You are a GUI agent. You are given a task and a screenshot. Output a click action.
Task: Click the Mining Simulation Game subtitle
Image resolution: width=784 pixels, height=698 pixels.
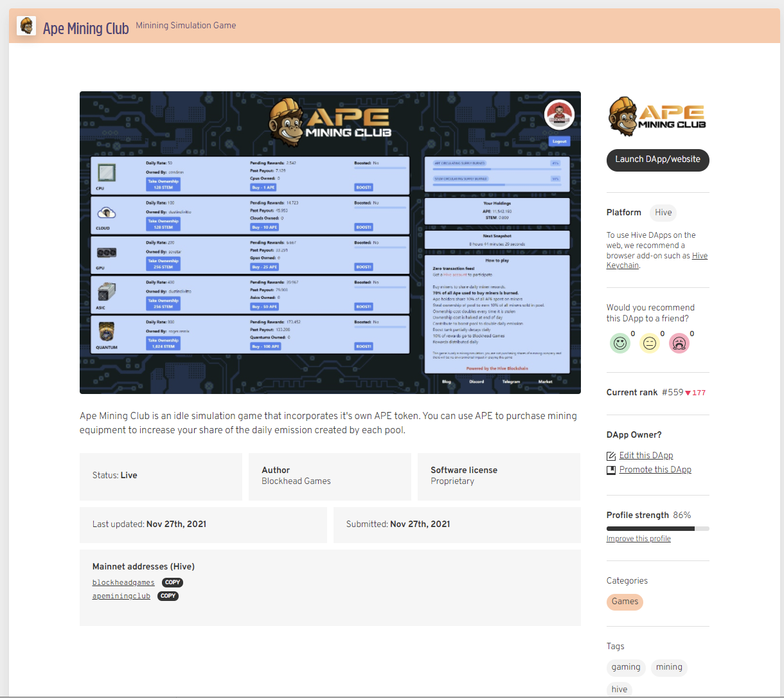point(186,26)
